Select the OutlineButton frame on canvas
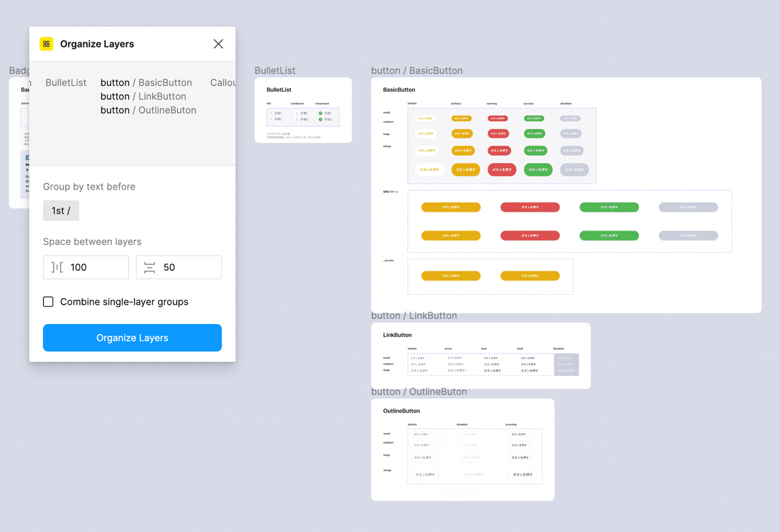 tap(462, 450)
